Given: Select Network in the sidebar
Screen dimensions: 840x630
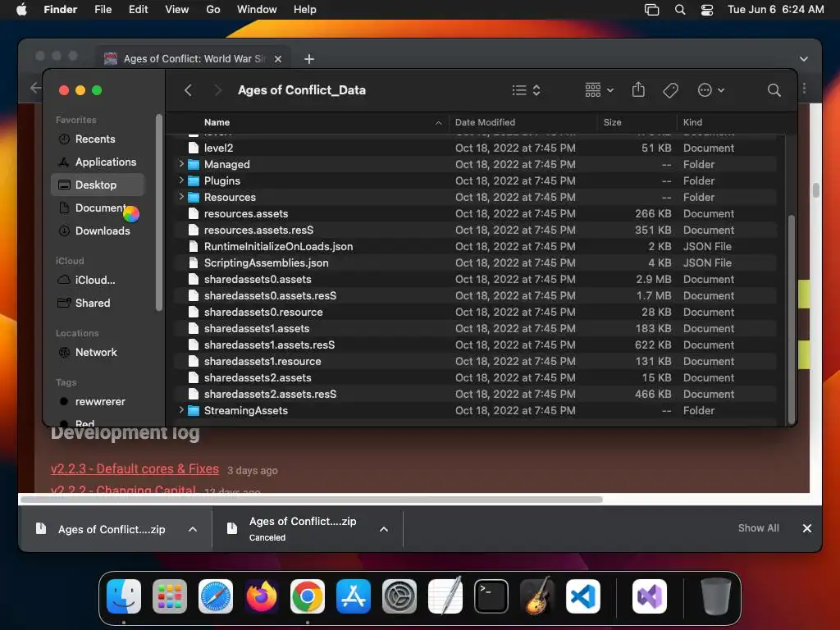Looking at the screenshot, I should (98, 353).
